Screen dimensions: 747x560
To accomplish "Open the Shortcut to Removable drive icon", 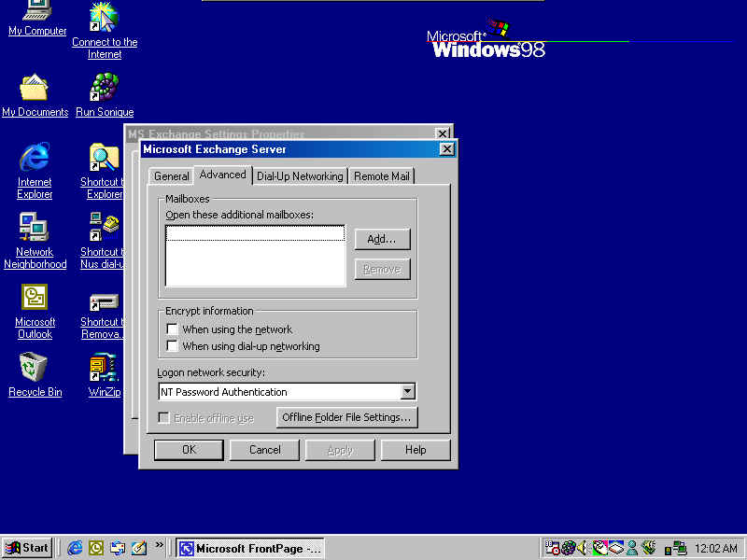I will pos(103,315).
